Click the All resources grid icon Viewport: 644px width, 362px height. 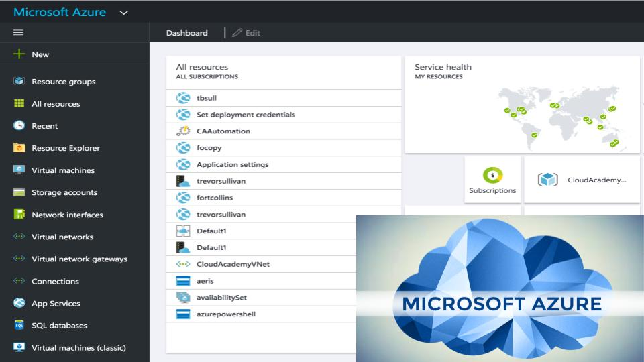click(19, 103)
